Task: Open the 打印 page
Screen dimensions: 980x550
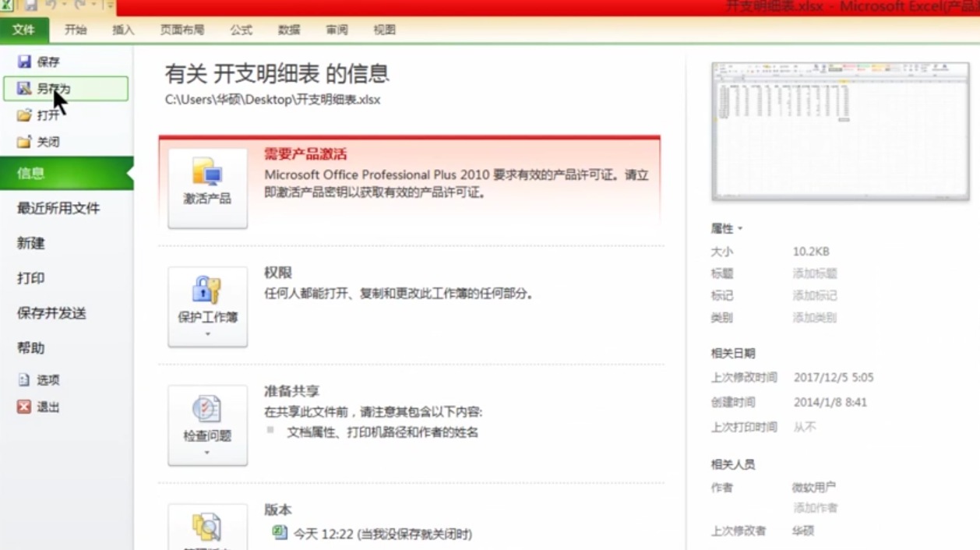Action: 31,278
